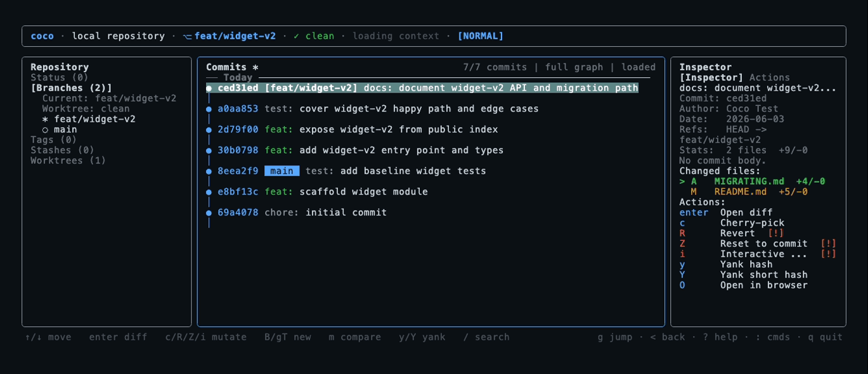Click 'm compare' hint in footer
The width and height of the screenshot is (868, 374).
click(x=355, y=337)
